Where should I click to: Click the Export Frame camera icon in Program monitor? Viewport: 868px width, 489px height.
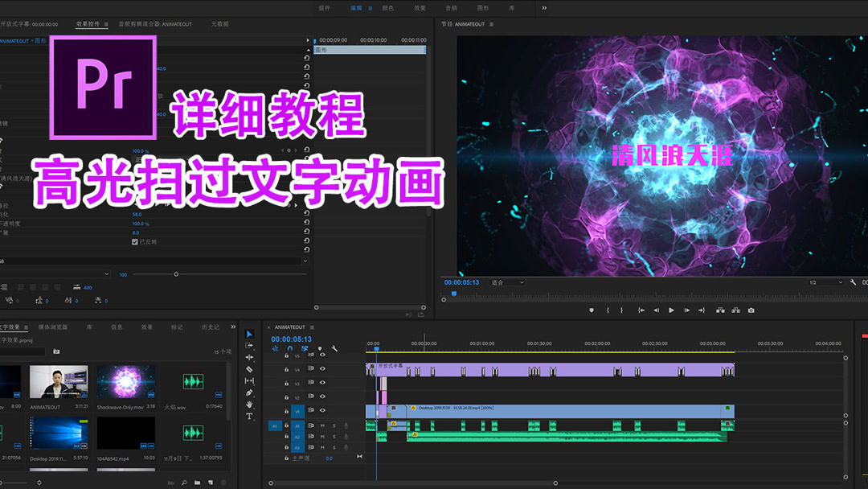pos(751,310)
